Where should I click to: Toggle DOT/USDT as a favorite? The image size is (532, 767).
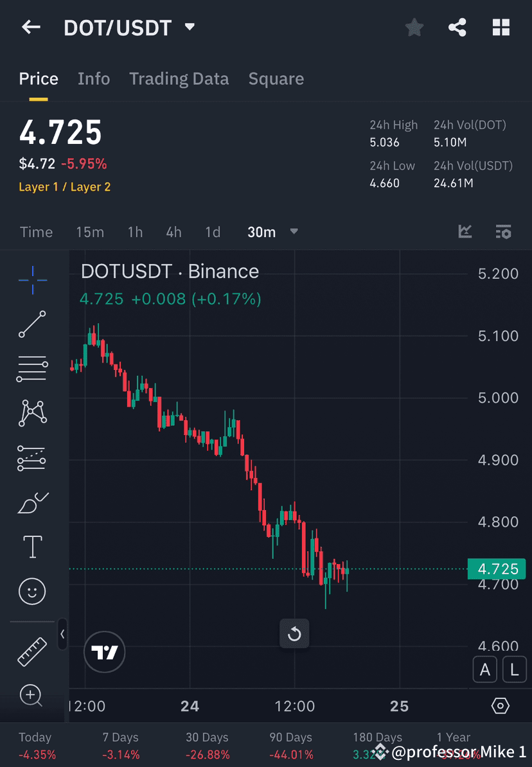tap(414, 27)
